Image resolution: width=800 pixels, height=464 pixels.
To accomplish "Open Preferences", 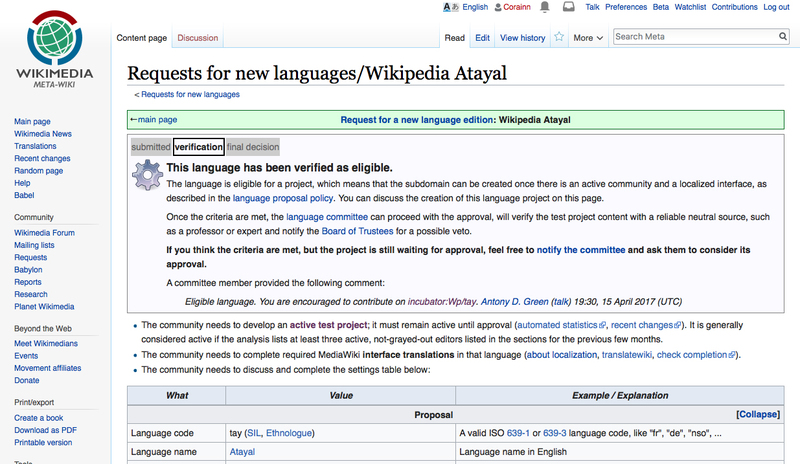I will [x=626, y=7].
